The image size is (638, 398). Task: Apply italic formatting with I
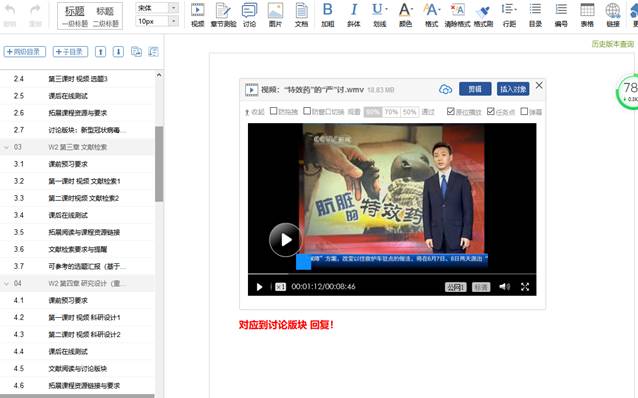(354, 15)
